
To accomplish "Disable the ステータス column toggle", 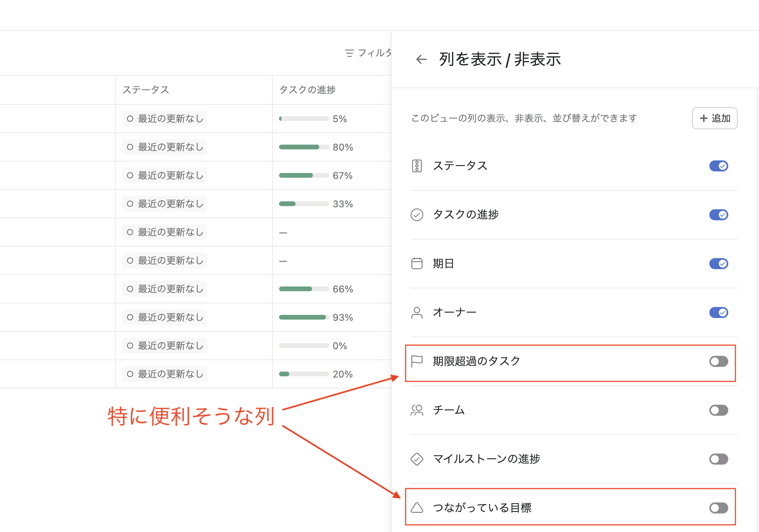I will [718, 166].
